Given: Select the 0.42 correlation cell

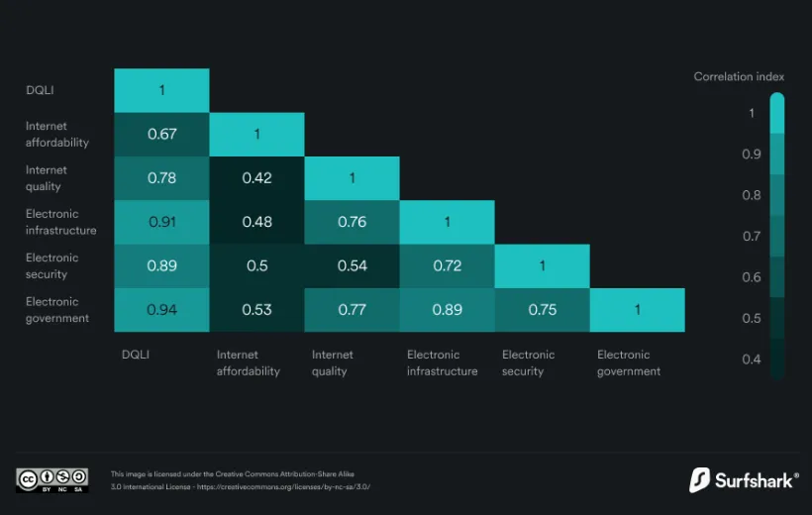Looking at the screenshot, I should coord(256,178).
